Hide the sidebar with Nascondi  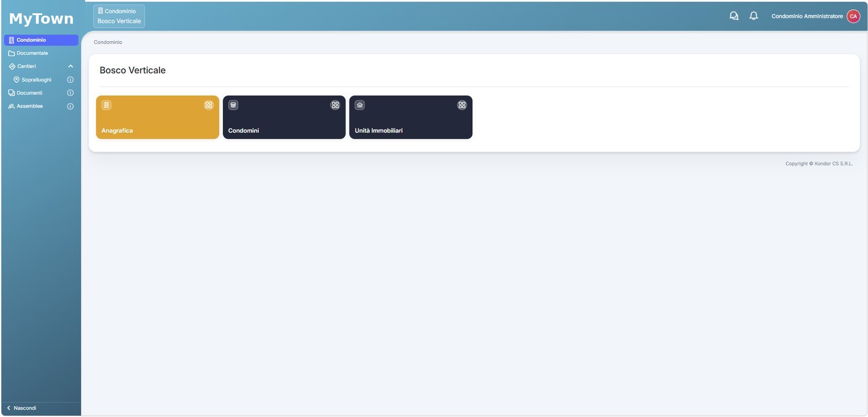click(x=21, y=408)
